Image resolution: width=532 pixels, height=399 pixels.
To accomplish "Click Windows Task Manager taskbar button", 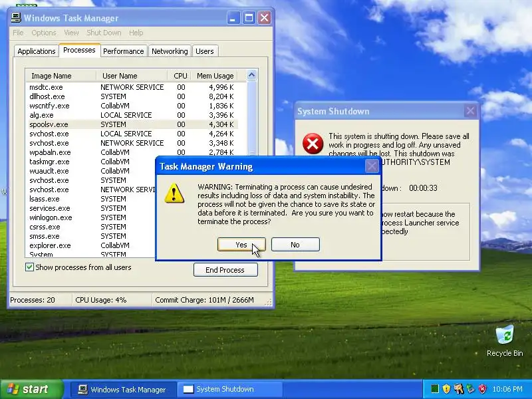I will pyautogui.click(x=123, y=389).
